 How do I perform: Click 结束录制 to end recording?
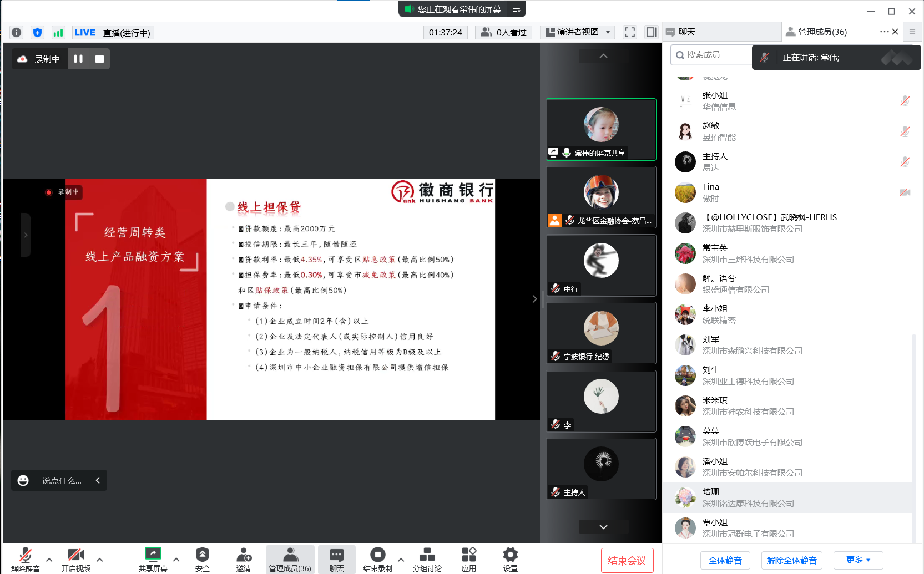coord(377,559)
